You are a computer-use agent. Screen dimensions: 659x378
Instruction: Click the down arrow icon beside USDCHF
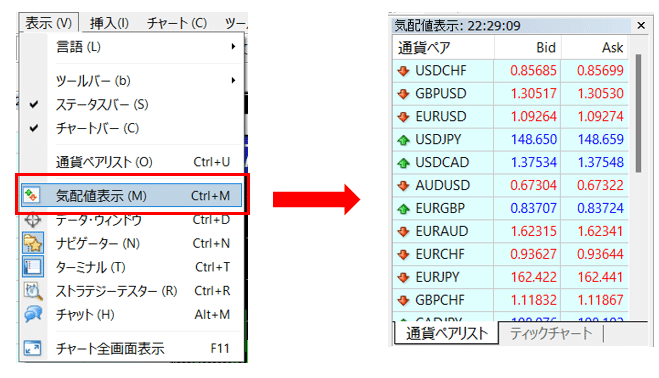403,71
